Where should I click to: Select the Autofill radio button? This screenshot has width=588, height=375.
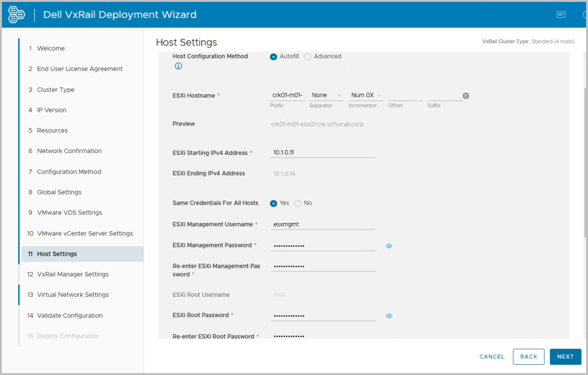tap(273, 57)
